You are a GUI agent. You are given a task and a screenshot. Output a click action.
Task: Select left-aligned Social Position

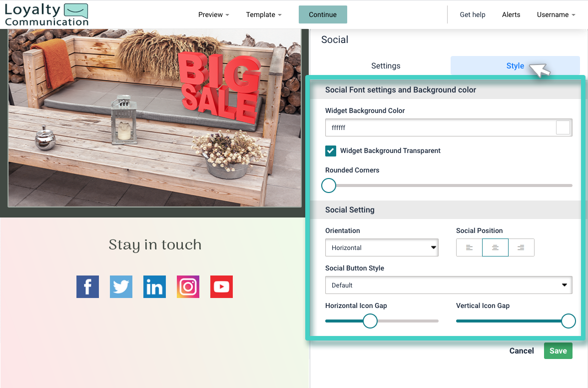[x=469, y=247]
